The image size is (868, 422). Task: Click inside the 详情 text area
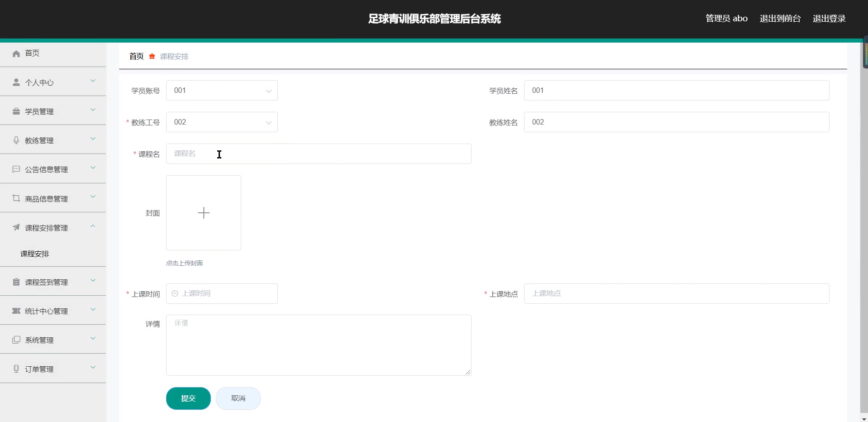pyautogui.click(x=319, y=345)
